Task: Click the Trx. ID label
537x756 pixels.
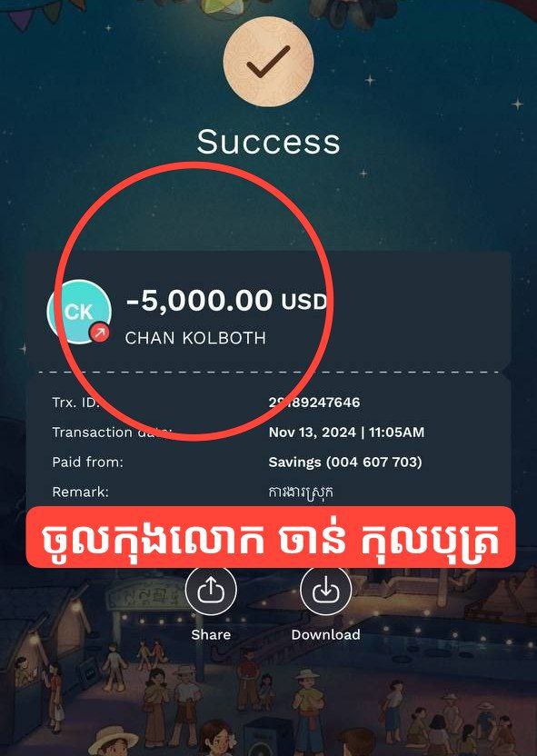Action: 75,403
